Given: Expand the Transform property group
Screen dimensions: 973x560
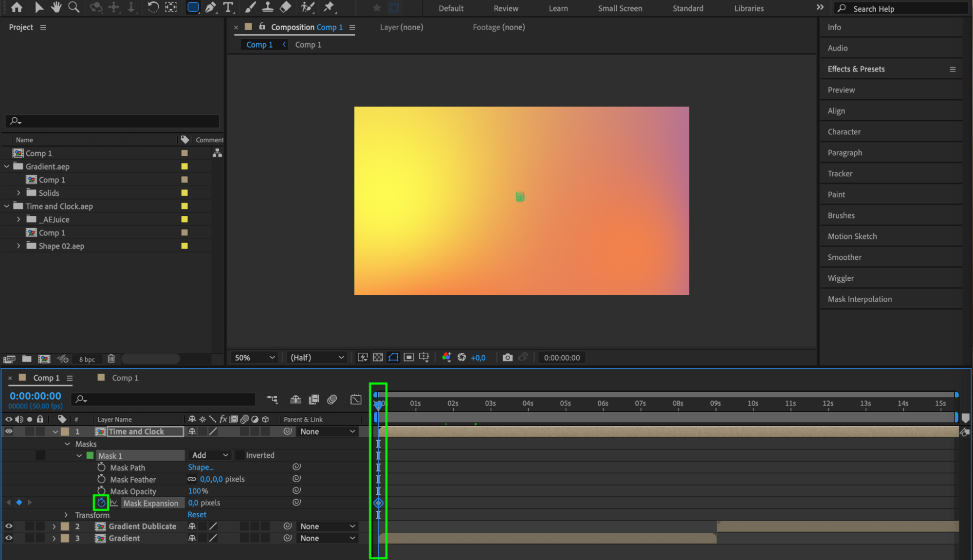Looking at the screenshot, I should (66, 515).
